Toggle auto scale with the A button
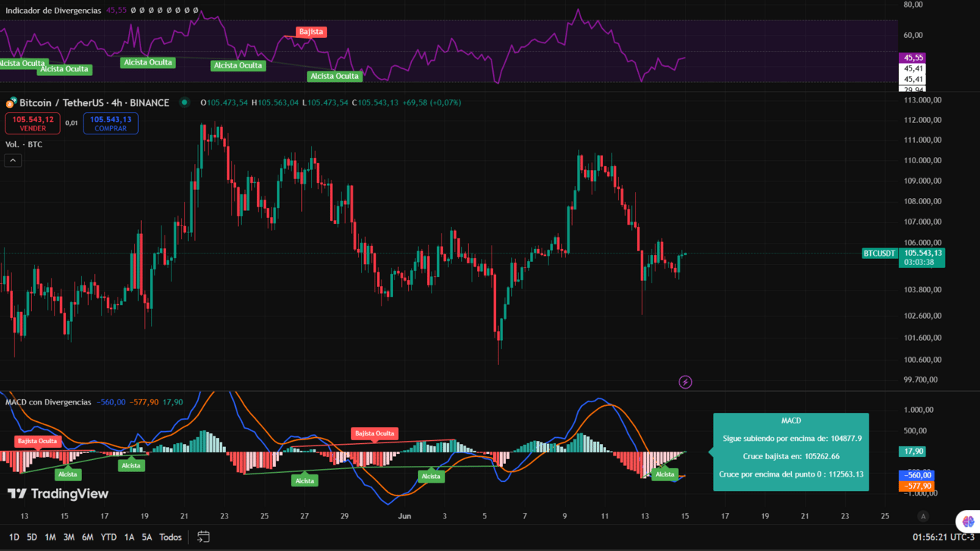The height and width of the screenshot is (551, 980). [923, 516]
